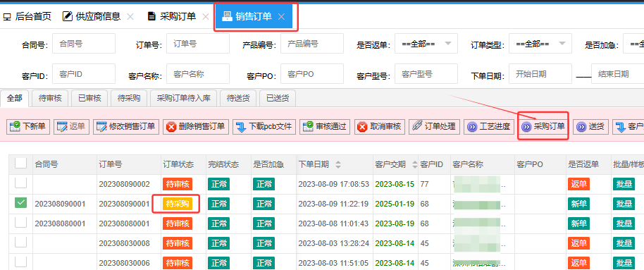Select the 销售订单 tab
This screenshot has height=270, width=644.
[254, 16]
